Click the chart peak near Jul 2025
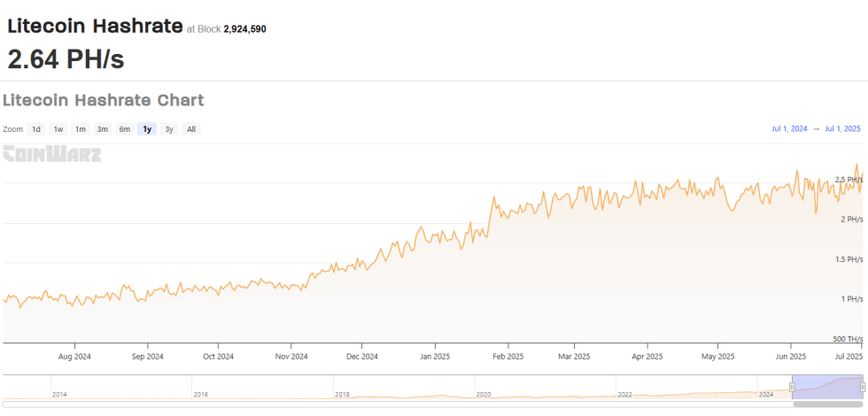The width and height of the screenshot is (868, 416). pos(856,165)
